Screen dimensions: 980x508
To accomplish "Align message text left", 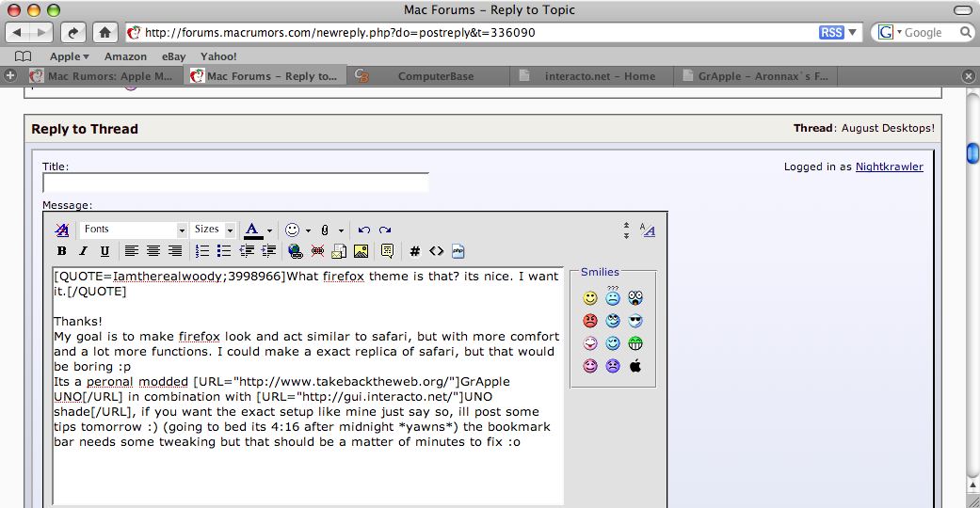I will point(131,251).
